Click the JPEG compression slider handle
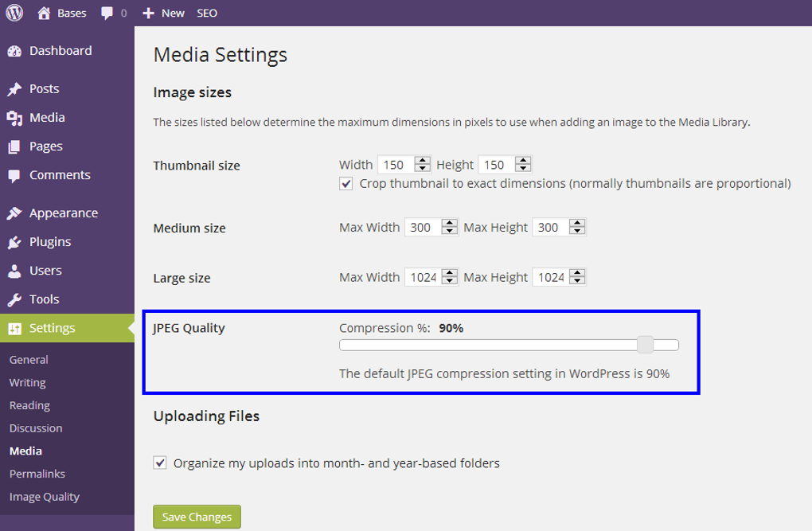The height and width of the screenshot is (531, 812). coord(646,345)
